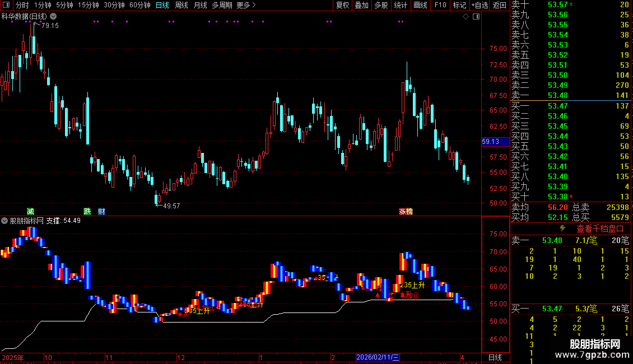
Task: Select the 5分钟 period
Action: (x=64, y=5)
